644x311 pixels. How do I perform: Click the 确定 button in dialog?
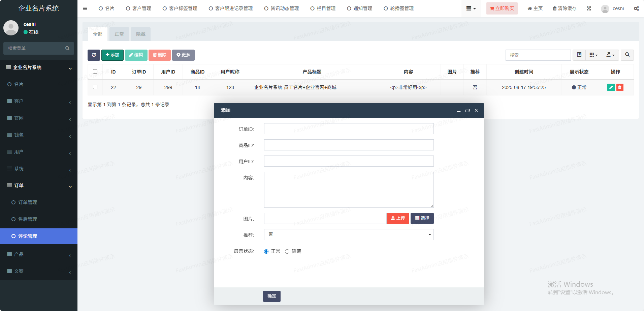pyautogui.click(x=271, y=296)
